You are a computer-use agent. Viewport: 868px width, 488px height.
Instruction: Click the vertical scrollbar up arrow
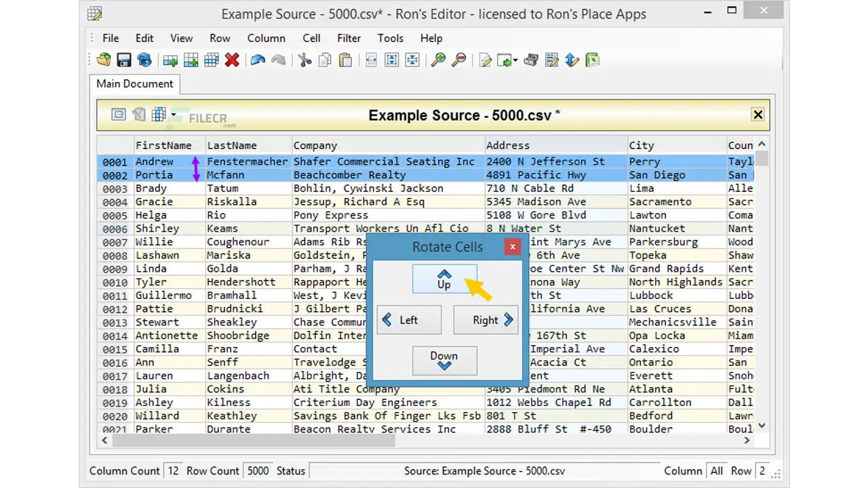pos(762,144)
